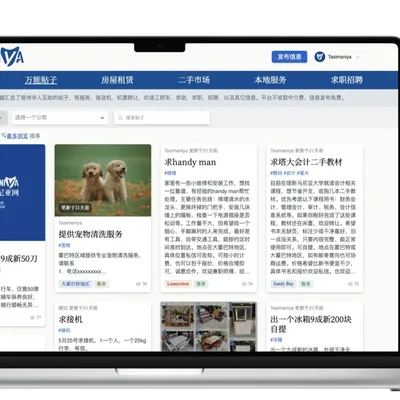
Task: Click the 更新于21天前 badge on the puppies photo
Action: tap(75, 208)
